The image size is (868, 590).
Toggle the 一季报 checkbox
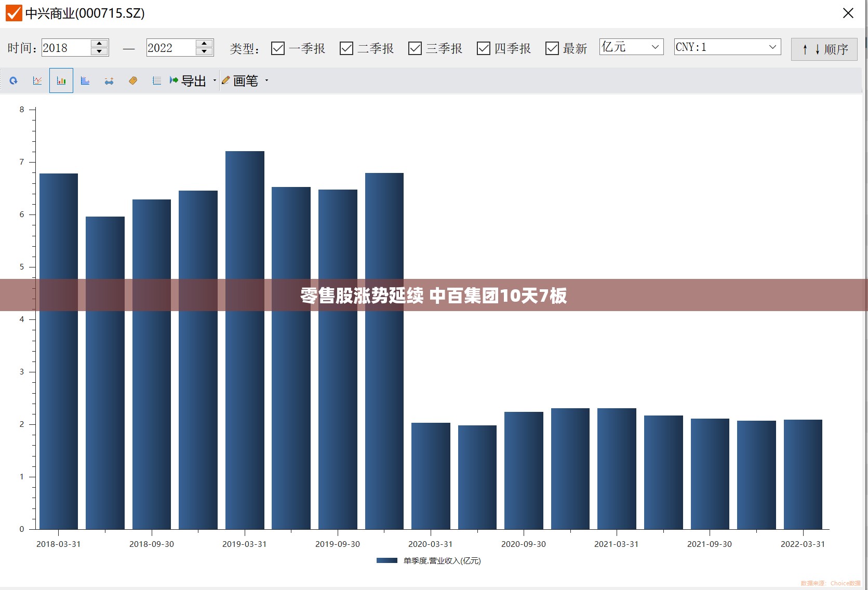tap(278, 48)
